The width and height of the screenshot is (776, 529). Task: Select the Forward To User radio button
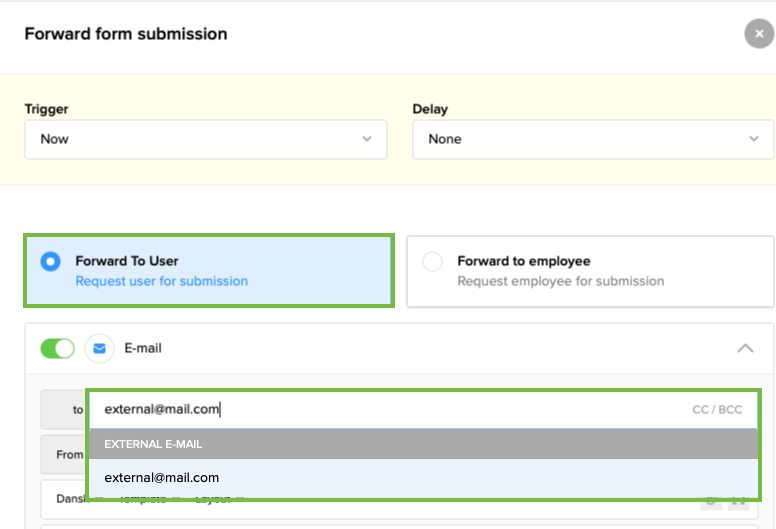coord(50,262)
